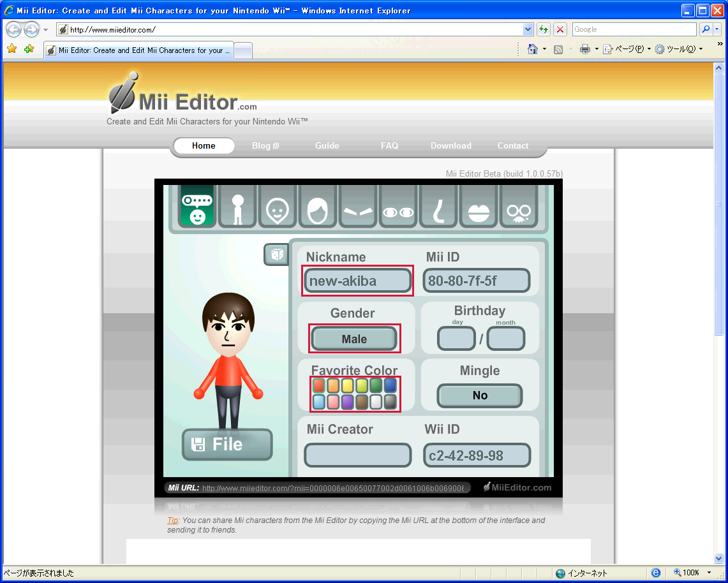The width and height of the screenshot is (728, 583).
Task: Click the red X stop-loading button
Action: click(x=560, y=30)
